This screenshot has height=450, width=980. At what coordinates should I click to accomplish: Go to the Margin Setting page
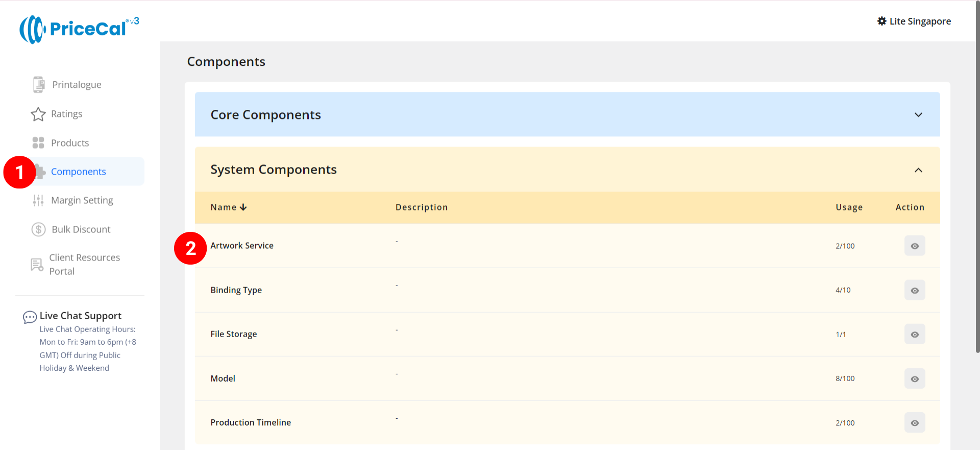82,201
